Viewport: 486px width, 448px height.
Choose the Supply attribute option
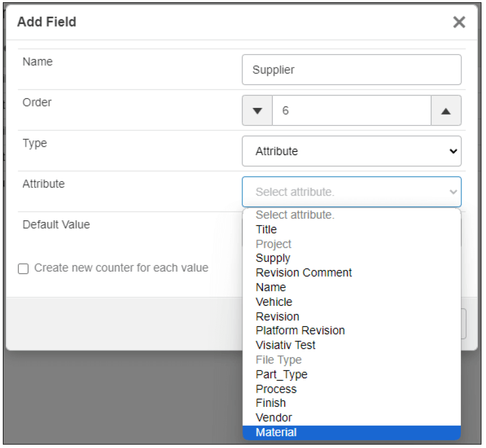click(x=273, y=259)
